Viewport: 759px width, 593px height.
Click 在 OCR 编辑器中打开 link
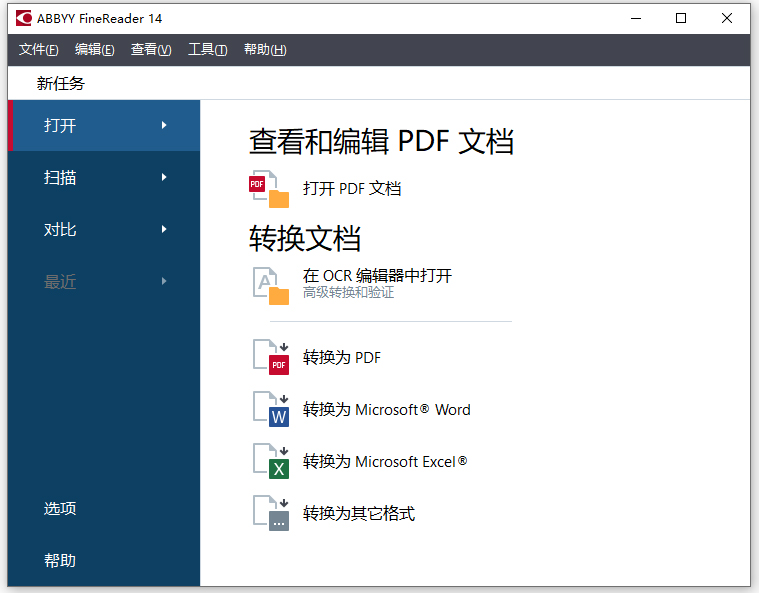point(377,275)
